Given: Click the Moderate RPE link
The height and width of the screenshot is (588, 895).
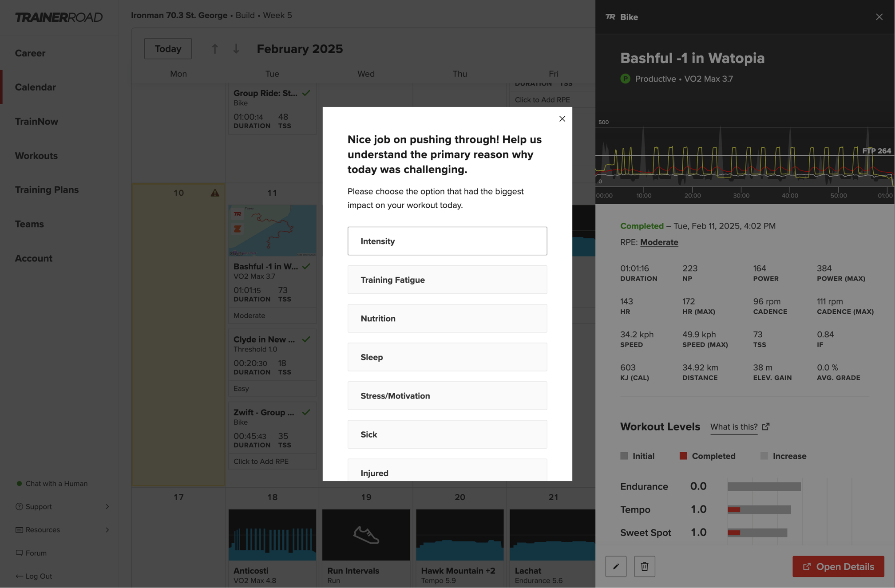Looking at the screenshot, I should click(x=659, y=242).
